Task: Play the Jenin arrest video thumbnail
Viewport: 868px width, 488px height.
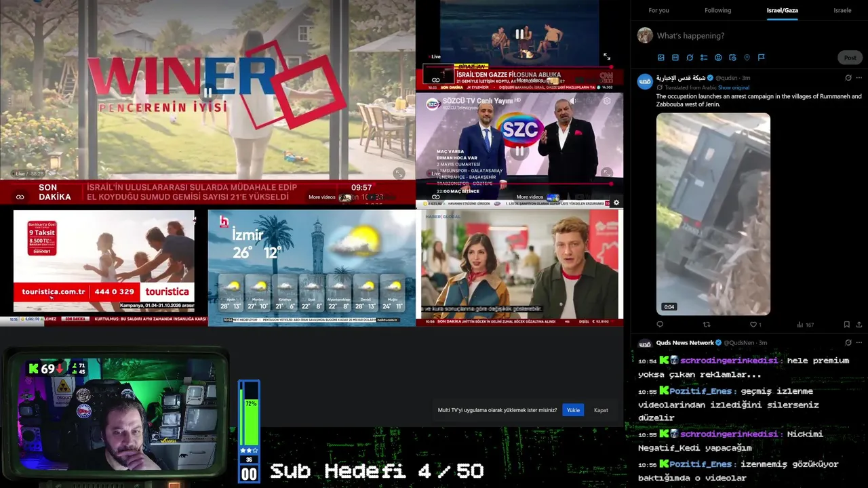Action: pos(713,214)
